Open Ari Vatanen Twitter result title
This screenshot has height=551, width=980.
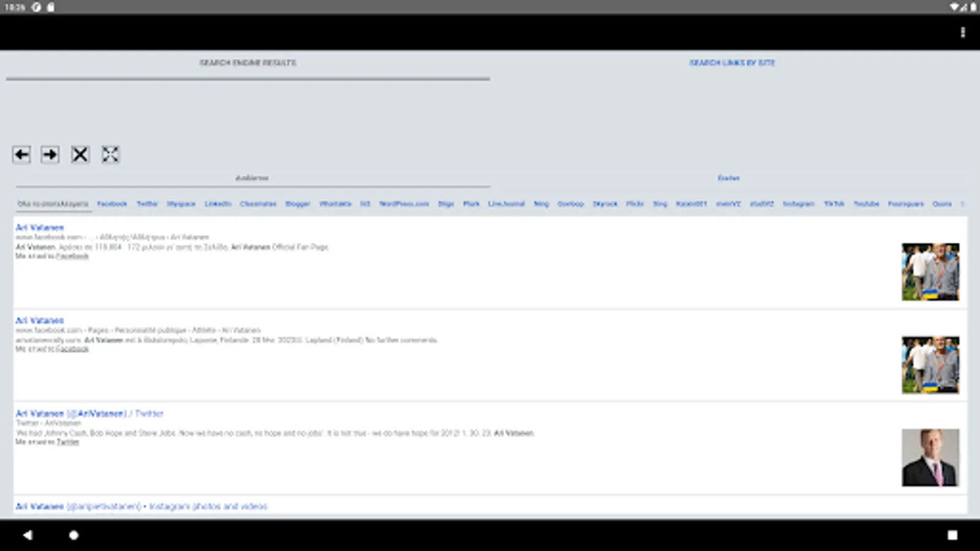pos(89,413)
